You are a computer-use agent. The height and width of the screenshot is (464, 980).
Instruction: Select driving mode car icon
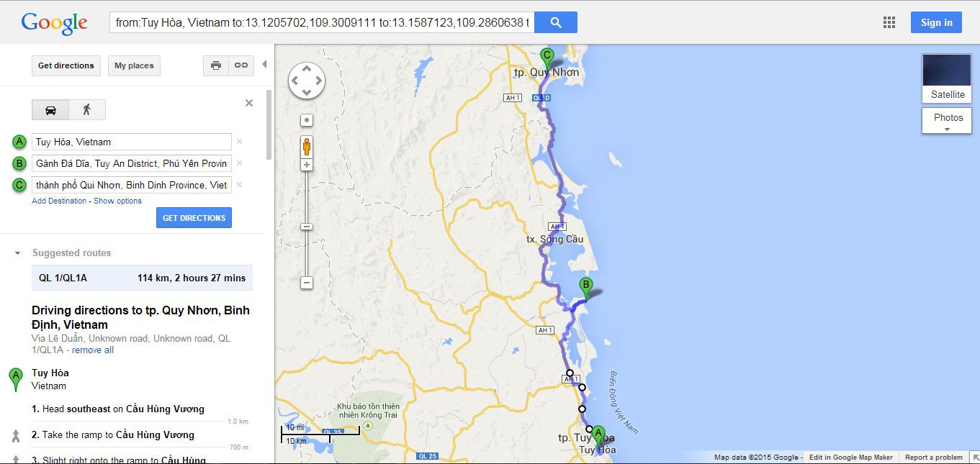coord(50,109)
